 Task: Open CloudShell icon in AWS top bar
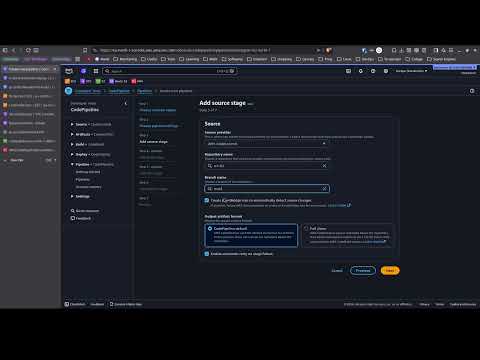click(348, 71)
